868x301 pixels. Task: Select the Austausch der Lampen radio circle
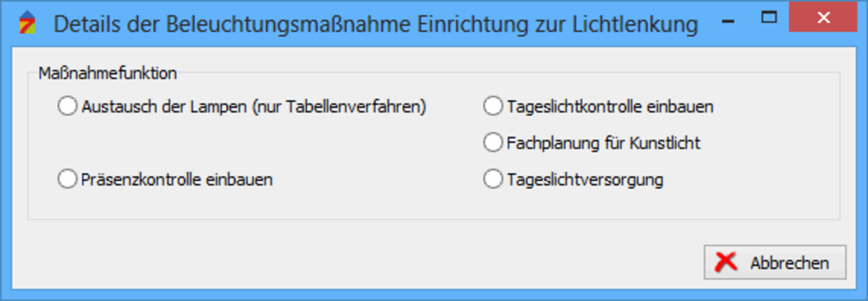(67, 107)
